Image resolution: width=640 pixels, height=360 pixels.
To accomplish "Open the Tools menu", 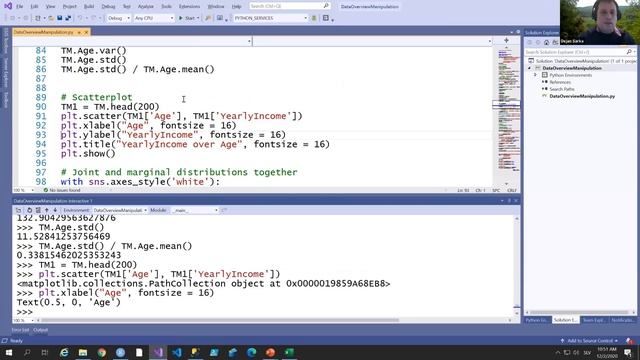I will (166, 7).
